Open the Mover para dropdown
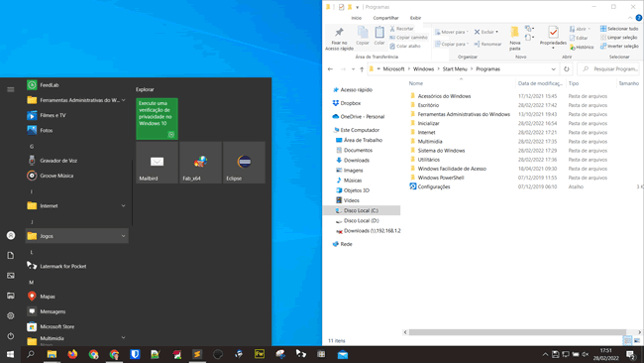Screen dimensions: 644x363 point(452,32)
